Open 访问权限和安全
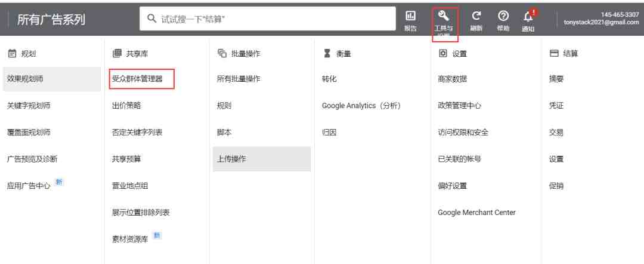This screenshot has height=264, width=644. point(463,133)
